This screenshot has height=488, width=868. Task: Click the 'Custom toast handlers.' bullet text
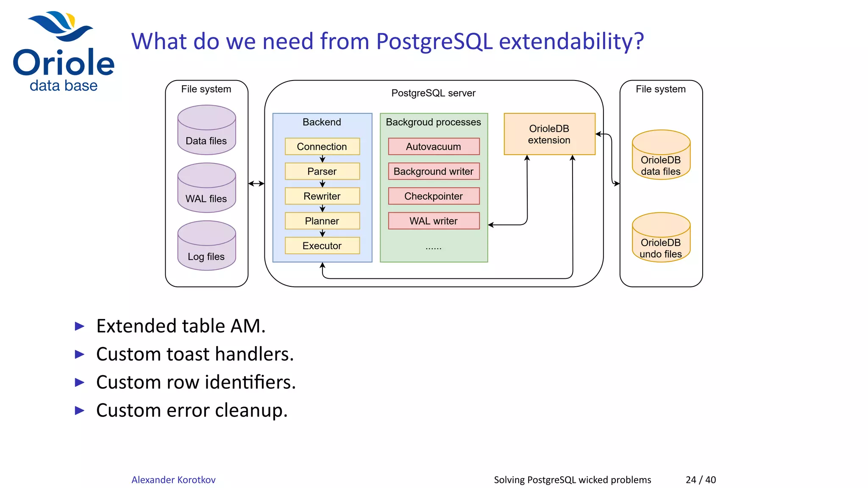coord(195,354)
